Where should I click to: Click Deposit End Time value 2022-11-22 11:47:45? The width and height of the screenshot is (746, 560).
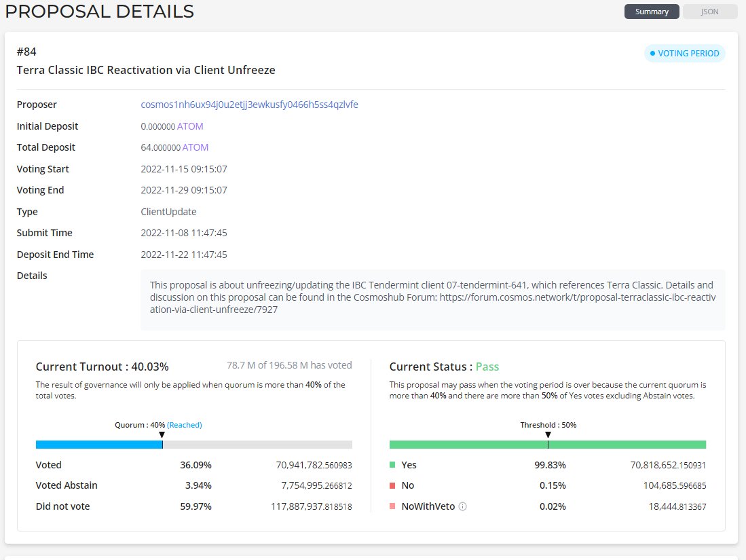184,255
